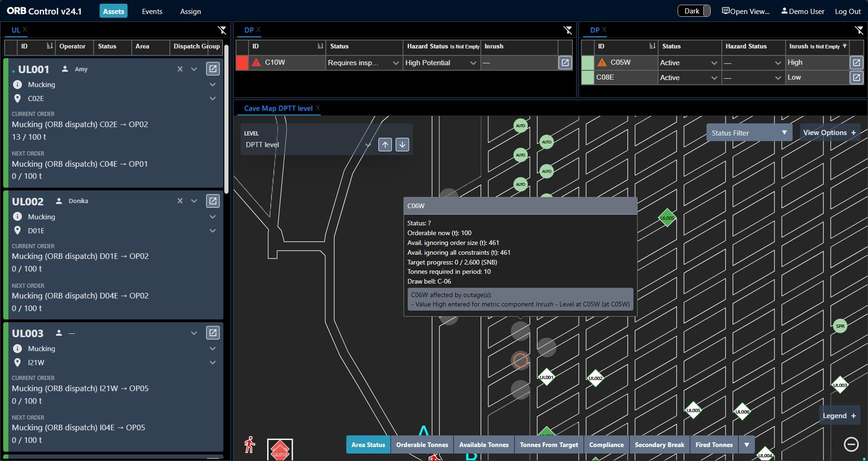
Task: Close the Cave Map DPTT level tab
Action: click(x=318, y=108)
